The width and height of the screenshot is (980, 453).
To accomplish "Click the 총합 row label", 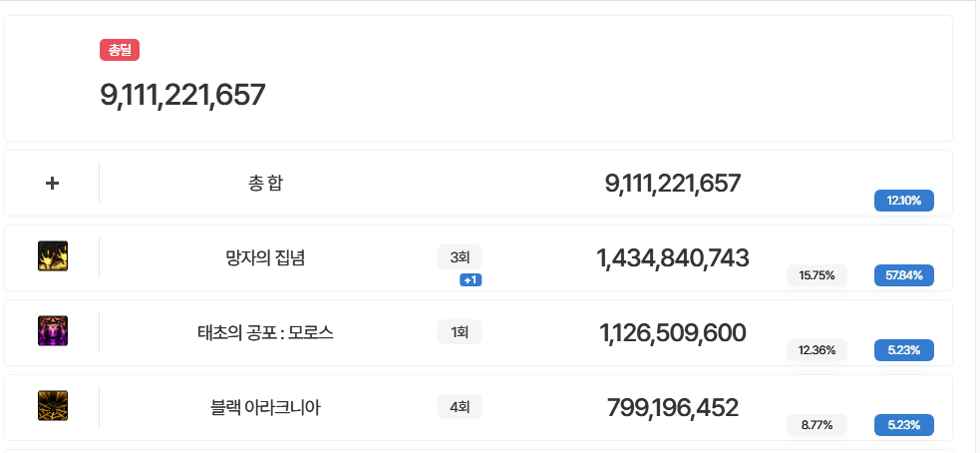I will click(265, 184).
